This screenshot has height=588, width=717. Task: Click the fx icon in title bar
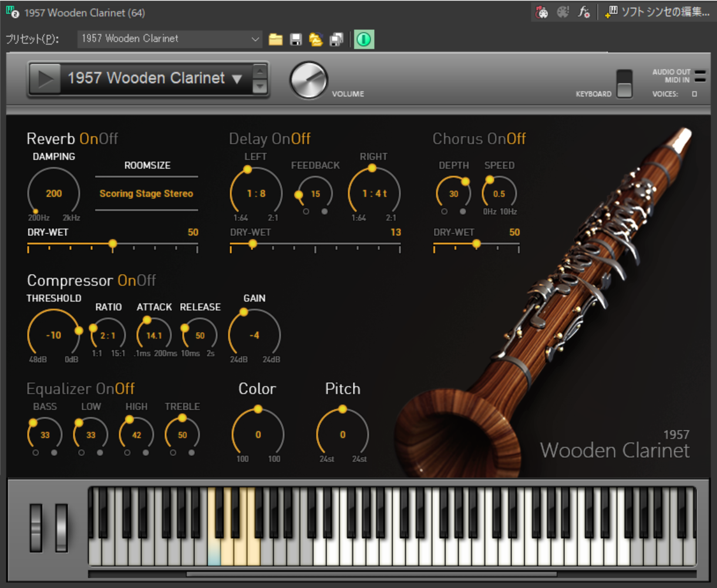[x=583, y=12]
